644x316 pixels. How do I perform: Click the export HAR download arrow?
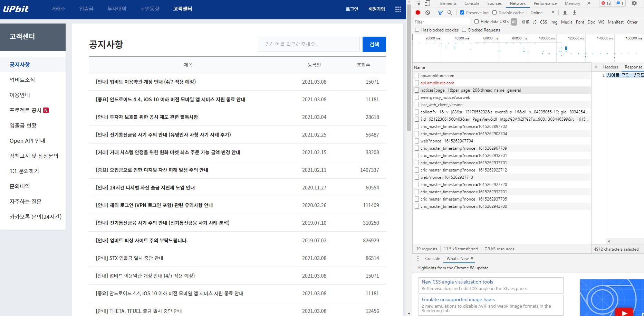[x=575, y=12]
